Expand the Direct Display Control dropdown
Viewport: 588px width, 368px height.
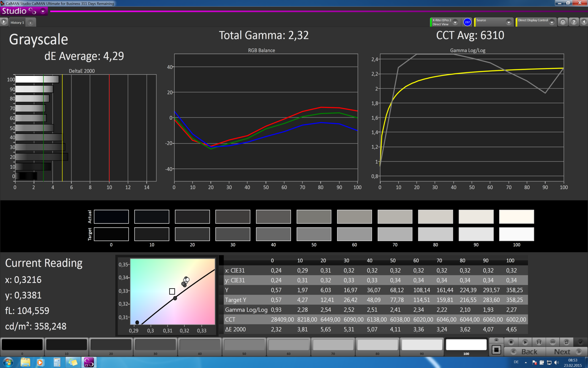pyautogui.click(x=552, y=22)
